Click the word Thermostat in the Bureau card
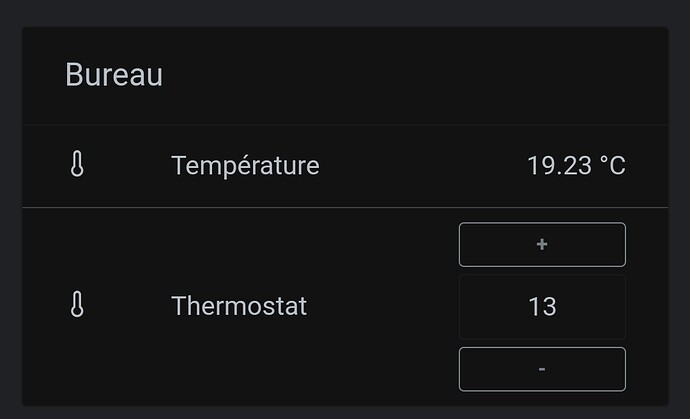The height and width of the screenshot is (419, 690). (x=239, y=305)
